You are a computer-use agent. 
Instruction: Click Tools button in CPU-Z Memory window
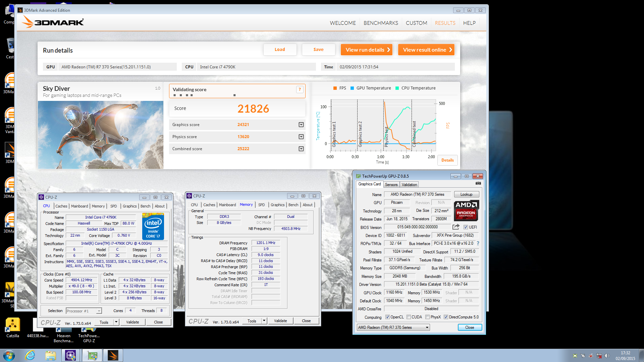252,321
